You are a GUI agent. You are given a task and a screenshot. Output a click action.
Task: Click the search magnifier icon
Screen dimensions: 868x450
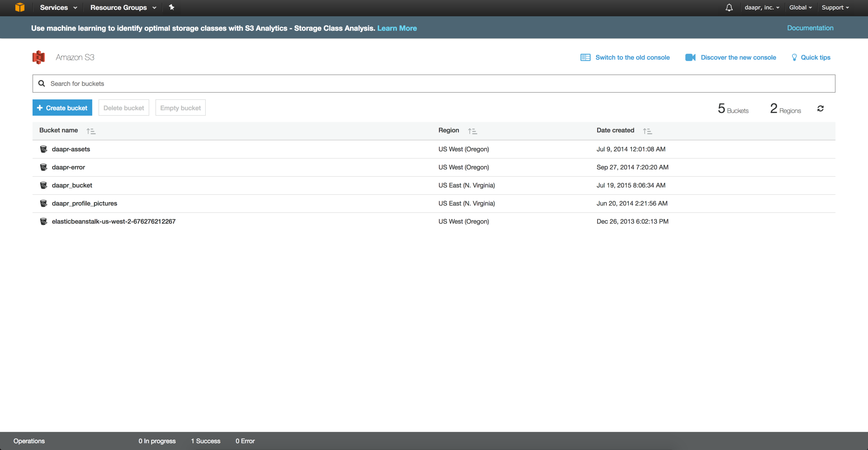pyautogui.click(x=42, y=83)
